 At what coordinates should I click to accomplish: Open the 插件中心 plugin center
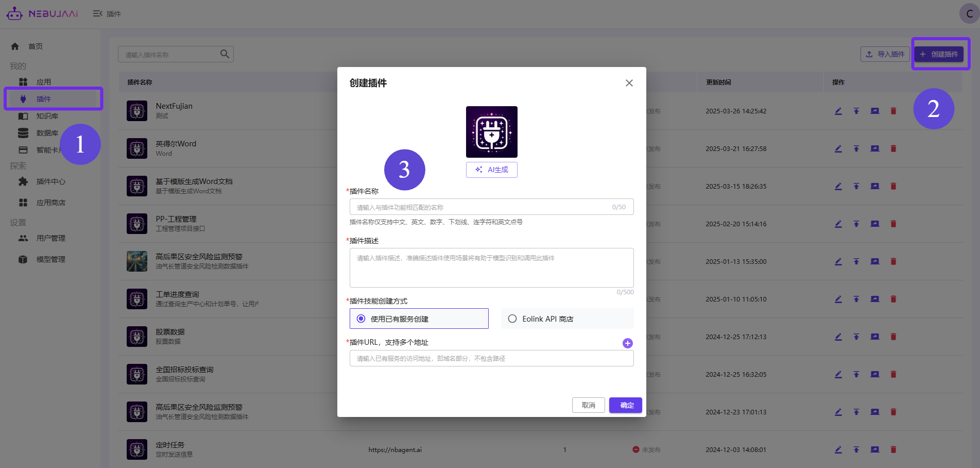tap(50, 181)
